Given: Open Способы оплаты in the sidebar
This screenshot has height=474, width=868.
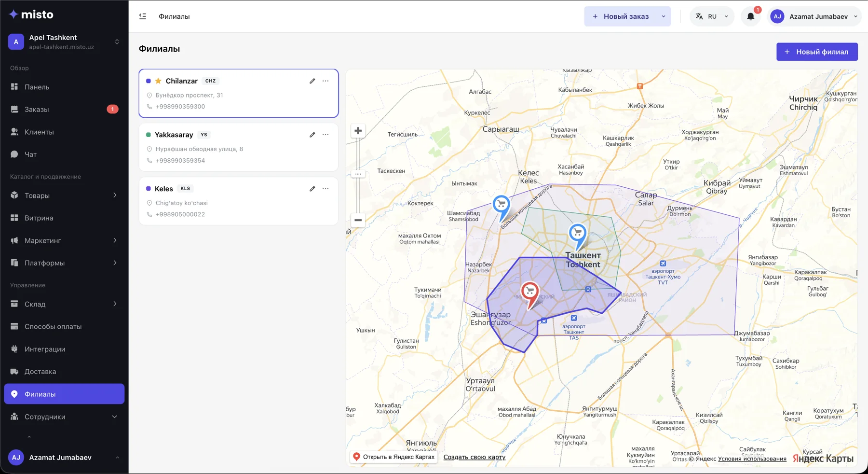Looking at the screenshot, I should pyautogui.click(x=64, y=327).
